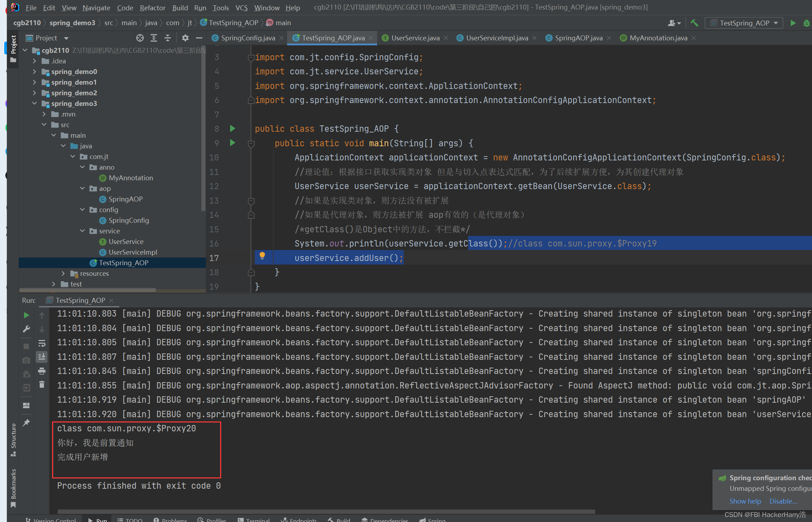Viewport: 812px width, 522px height.
Task: Toggle pin tab in Run panel
Action: coord(26,422)
